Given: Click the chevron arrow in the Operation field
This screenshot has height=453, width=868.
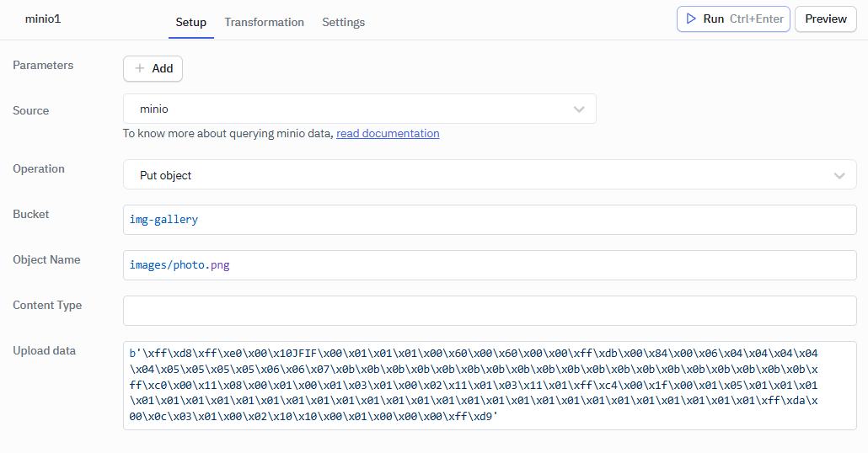Looking at the screenshot, I should 839,176.
